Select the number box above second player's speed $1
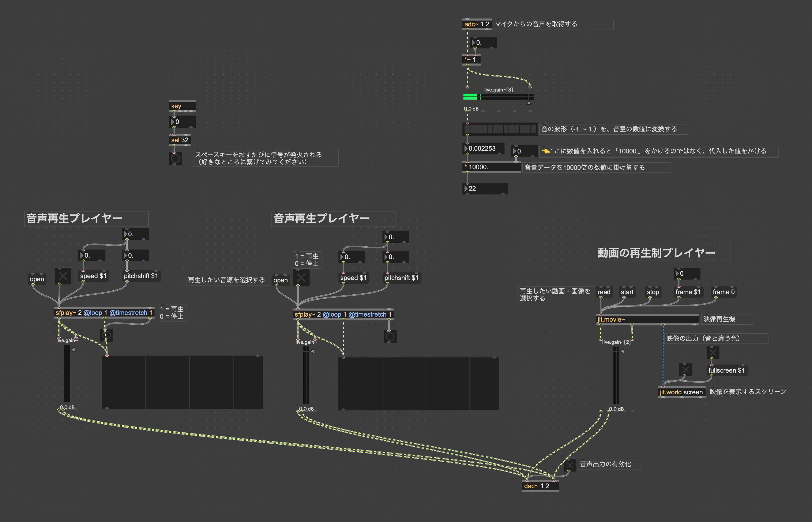The height and width of the screenshot is (522, 812). click(x=352, y=257)
